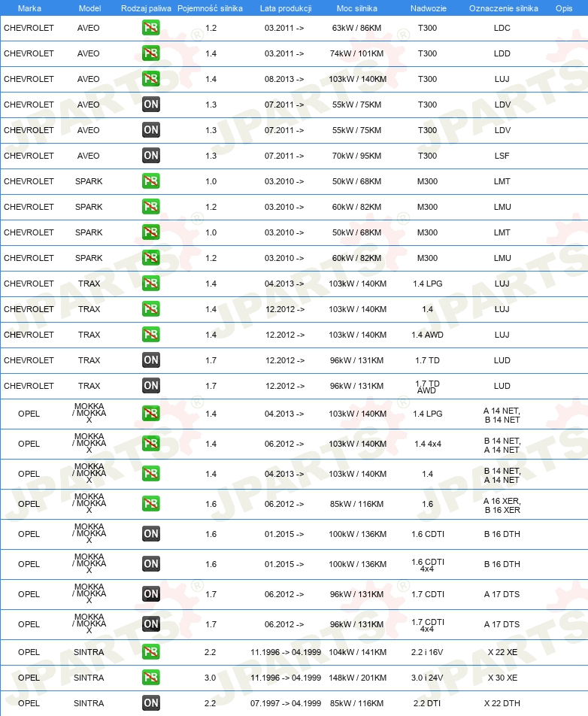Image resolution: width=588 pixels, height=716 pixels.
Task: Select engine code LDD cell
Action: [x=502, y=53]
